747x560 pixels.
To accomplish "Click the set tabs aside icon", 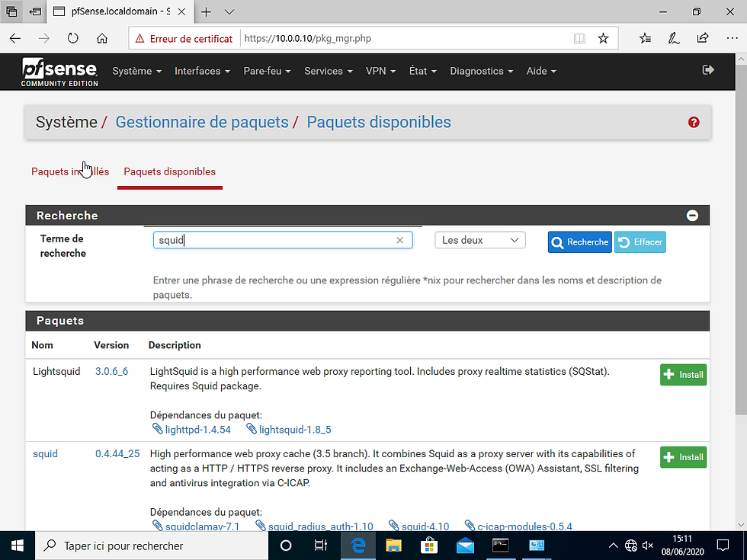I will click(x=35, y=11).
